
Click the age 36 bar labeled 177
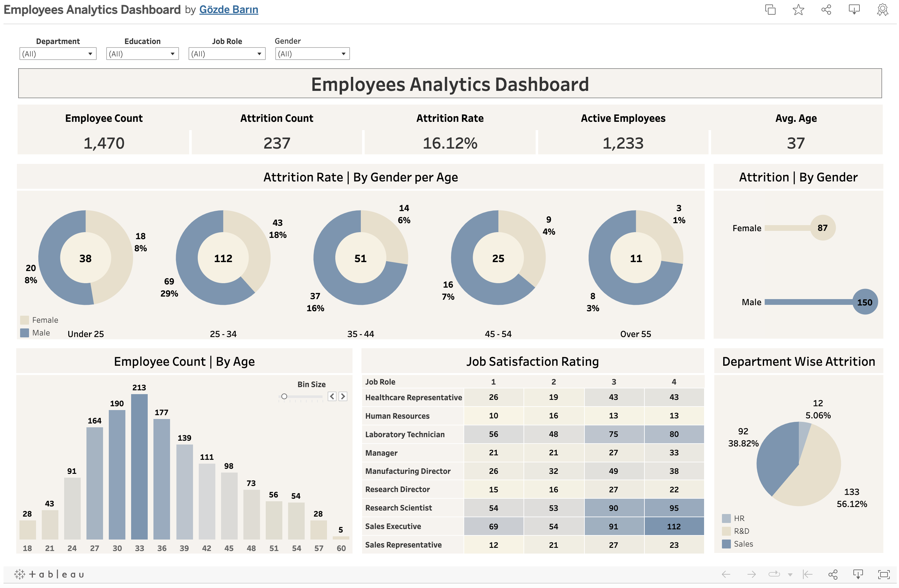(x=162, y=479)
